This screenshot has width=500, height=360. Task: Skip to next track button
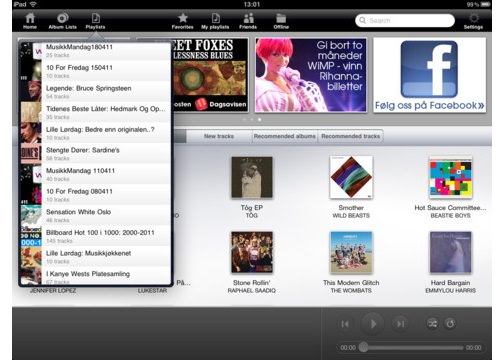400,324
